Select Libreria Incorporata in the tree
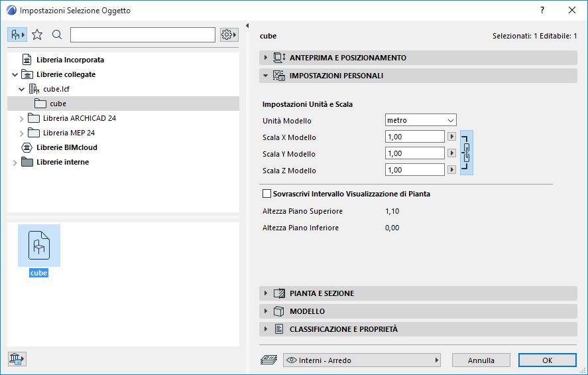This screenshot has height=375, width=588. [x=123, y=60]
